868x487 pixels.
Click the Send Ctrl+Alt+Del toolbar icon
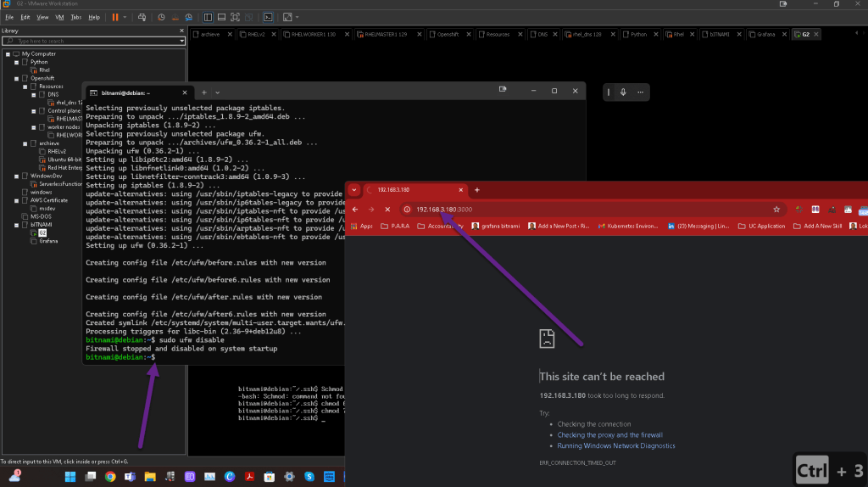click(x=142, y=17)
